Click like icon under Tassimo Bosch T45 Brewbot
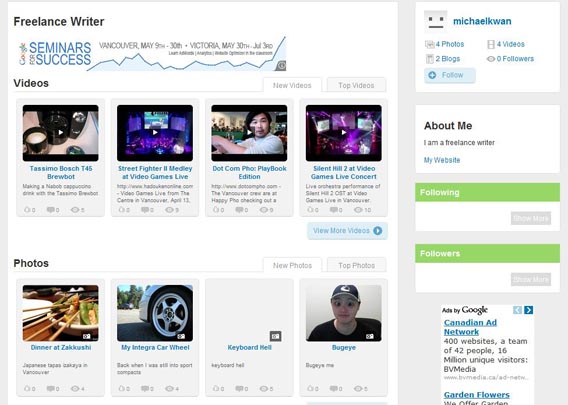 [27, 209]
